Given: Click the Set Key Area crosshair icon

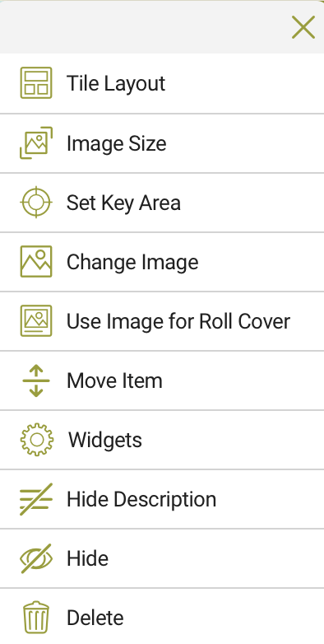Looking at the screenshot, I should click(x=36, y=202).
